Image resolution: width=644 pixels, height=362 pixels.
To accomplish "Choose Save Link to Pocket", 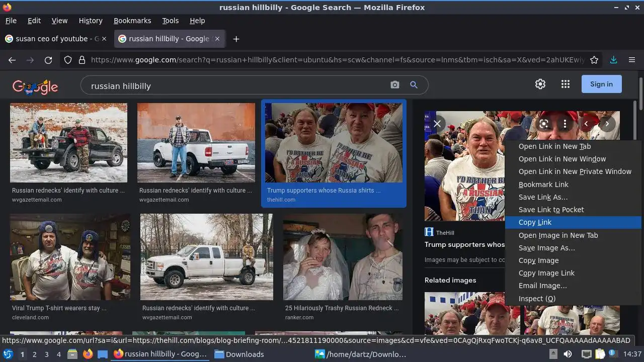I will [573, 210].
